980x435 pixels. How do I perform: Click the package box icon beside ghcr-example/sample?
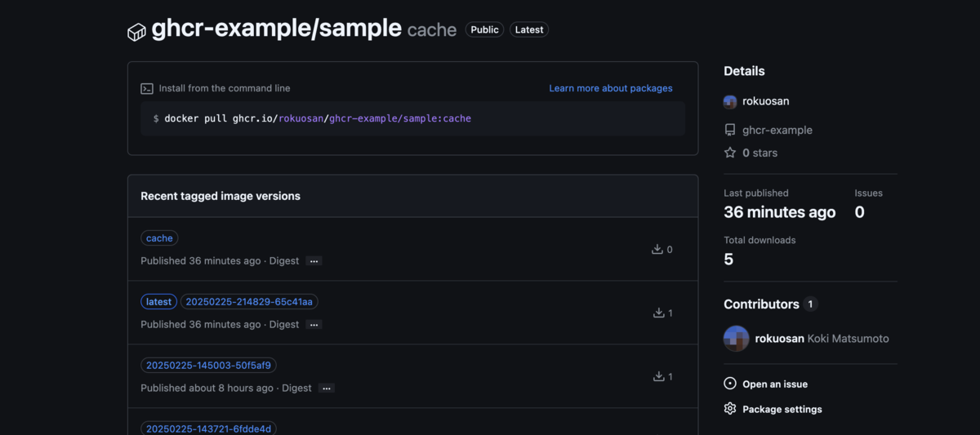pos(136,32)
